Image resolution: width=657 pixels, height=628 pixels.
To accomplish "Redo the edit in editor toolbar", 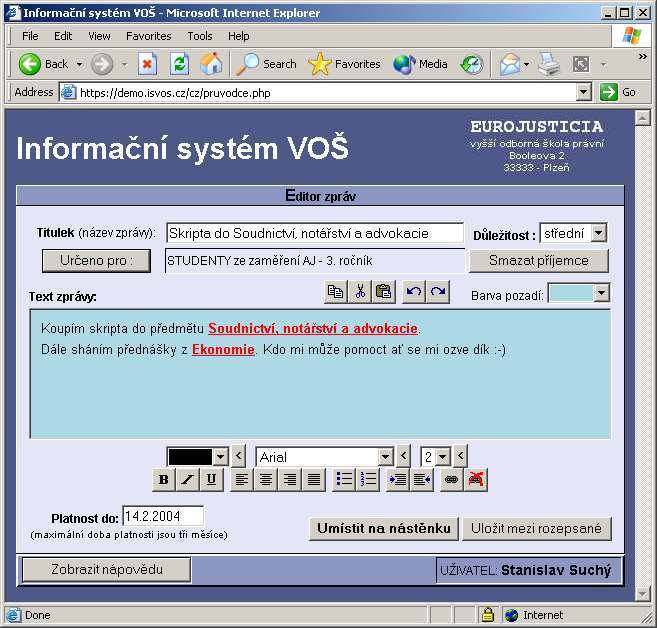I will point(438,291).
